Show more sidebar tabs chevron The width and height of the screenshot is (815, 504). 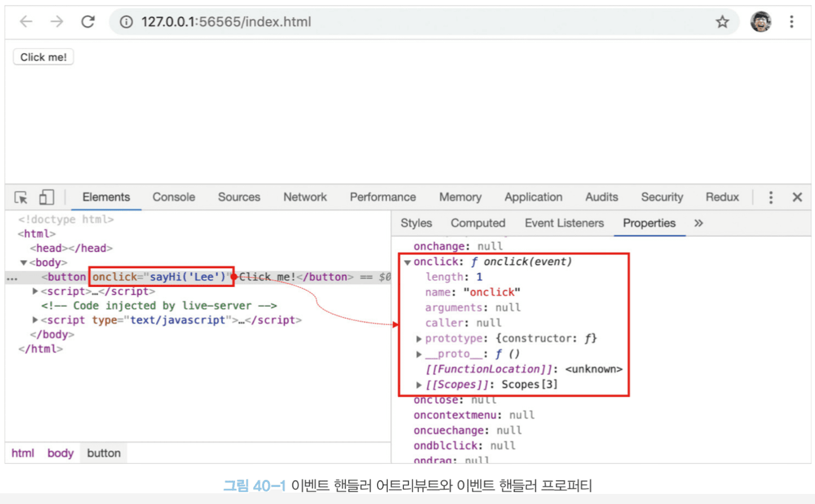click(698, 223)
